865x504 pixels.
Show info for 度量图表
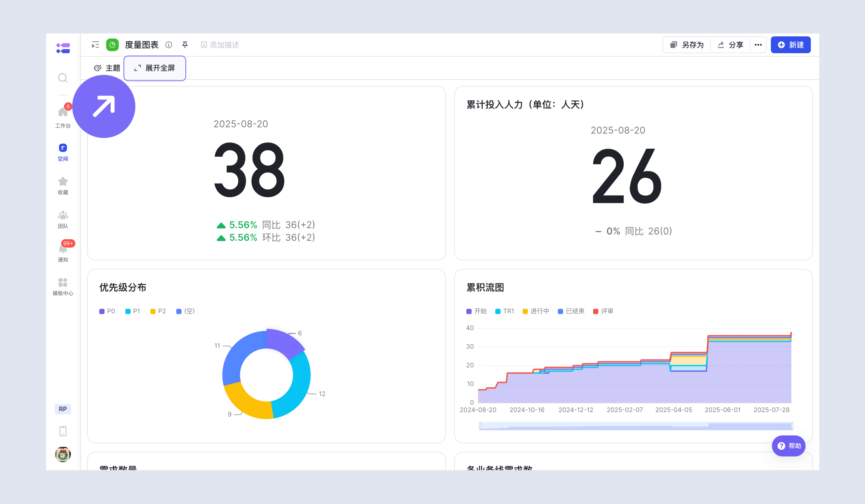tap(169, 45)
